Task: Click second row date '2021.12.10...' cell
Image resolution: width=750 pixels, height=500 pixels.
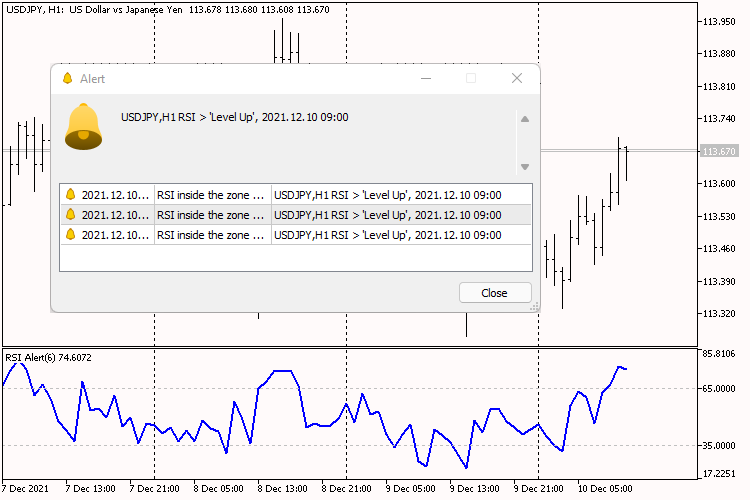Action: pyautogui.click(x=115, y=215)
